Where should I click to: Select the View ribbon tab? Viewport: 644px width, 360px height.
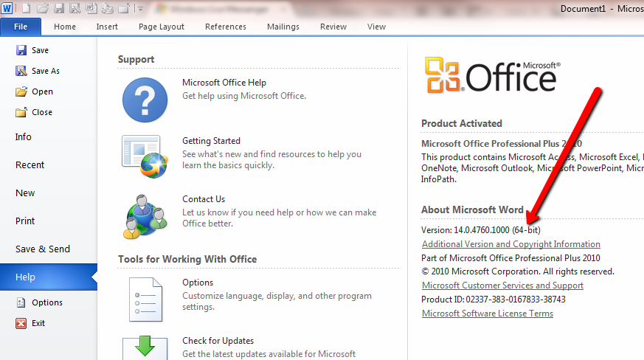pyautogui.click(x=376, y=27)
